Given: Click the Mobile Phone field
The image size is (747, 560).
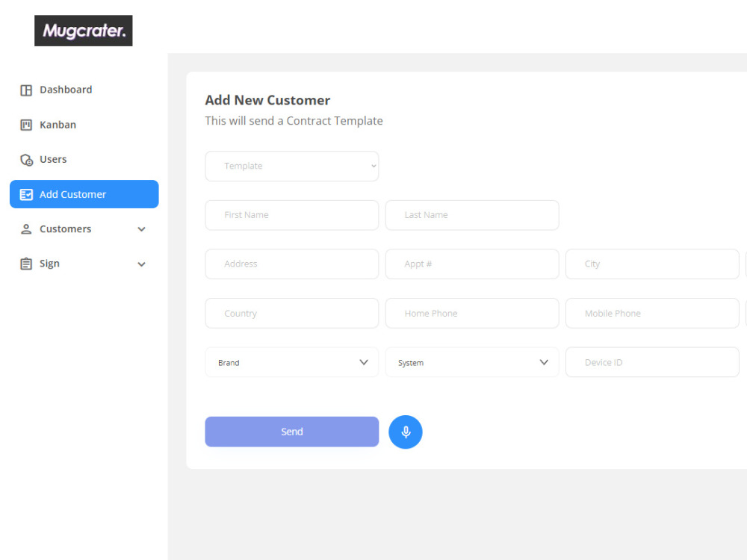Looking at the screenshot, I should click(652, 314).
